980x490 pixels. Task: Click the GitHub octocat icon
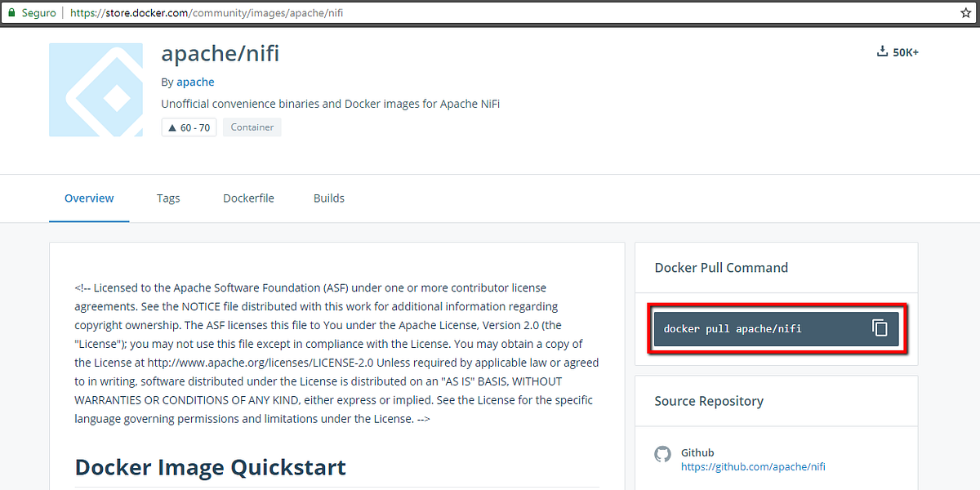[x=662, y=454]
